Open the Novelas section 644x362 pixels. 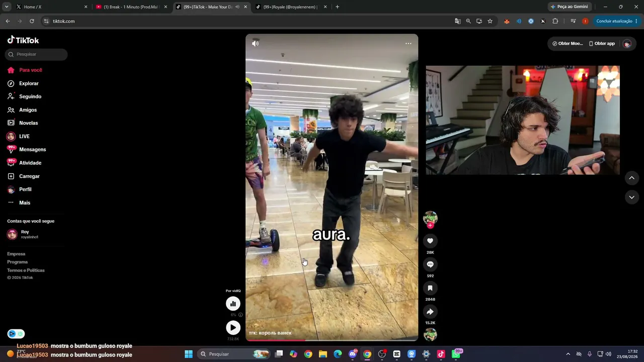click(23, 123)
